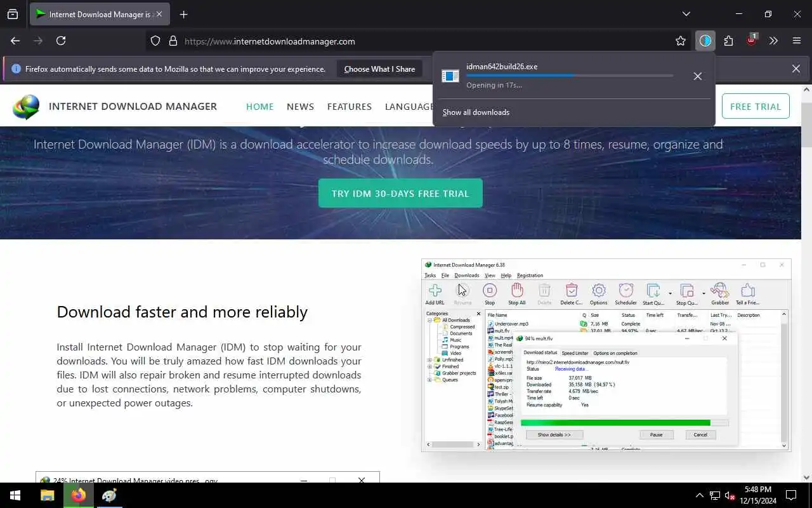Click the IDM application screenshot image

tap(606, 355)
